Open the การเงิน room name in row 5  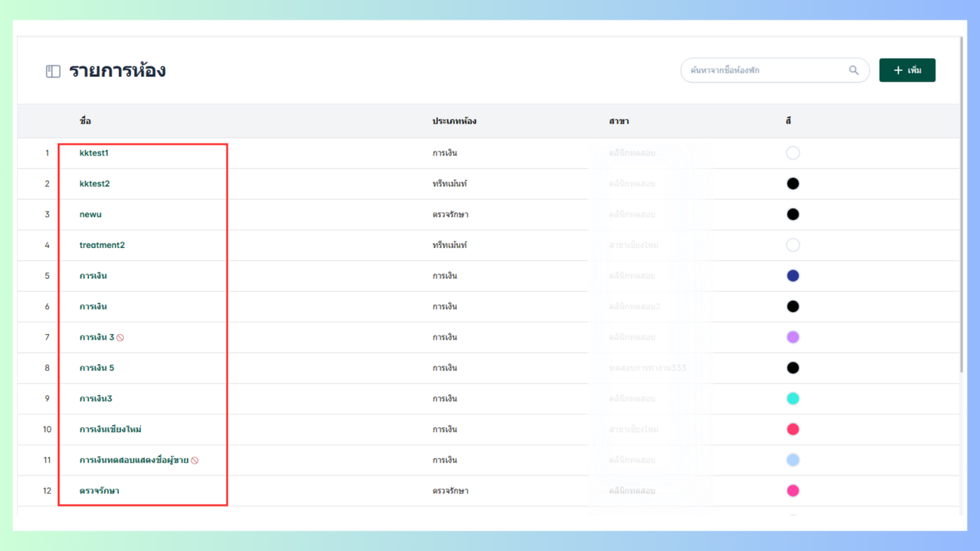pos(93,276)
